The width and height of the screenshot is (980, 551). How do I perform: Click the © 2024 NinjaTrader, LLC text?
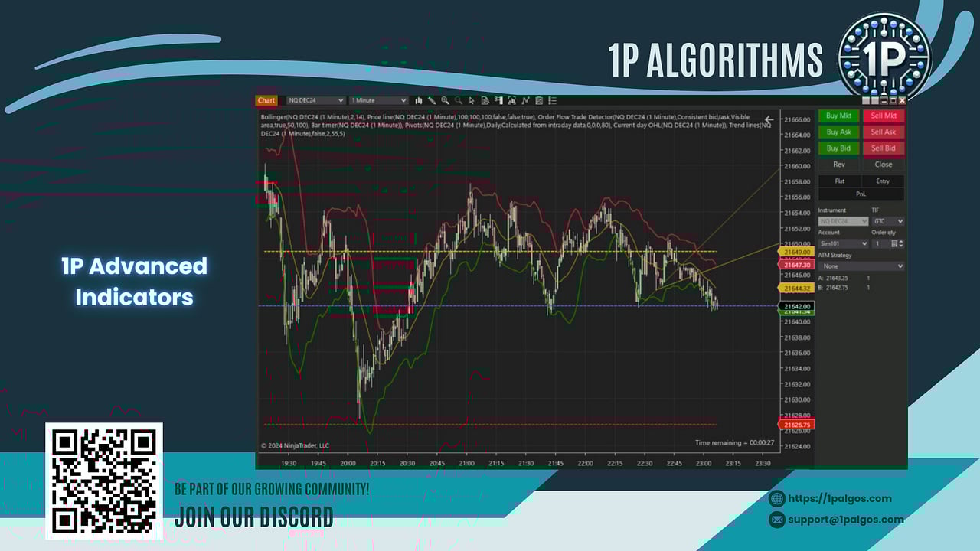coord(295,445)
